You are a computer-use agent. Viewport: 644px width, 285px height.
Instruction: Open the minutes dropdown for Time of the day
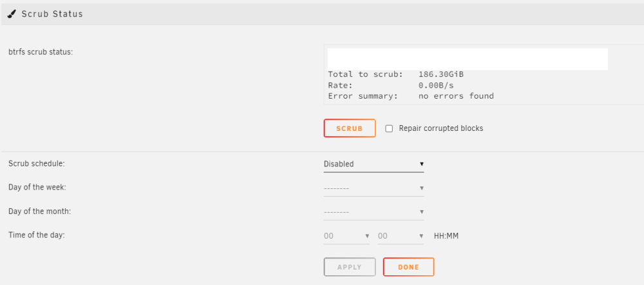(401, 236)
